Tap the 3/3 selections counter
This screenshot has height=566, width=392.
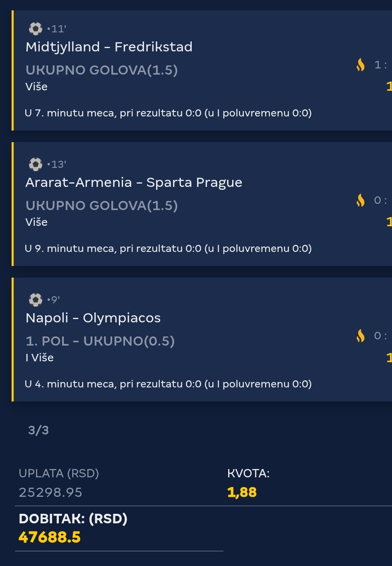(38, 430)
